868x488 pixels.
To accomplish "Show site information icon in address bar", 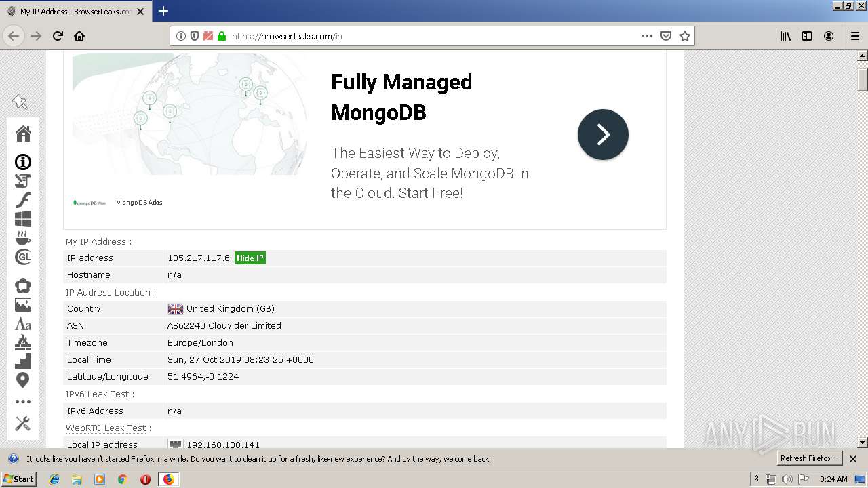I will (x=181, y=36).
